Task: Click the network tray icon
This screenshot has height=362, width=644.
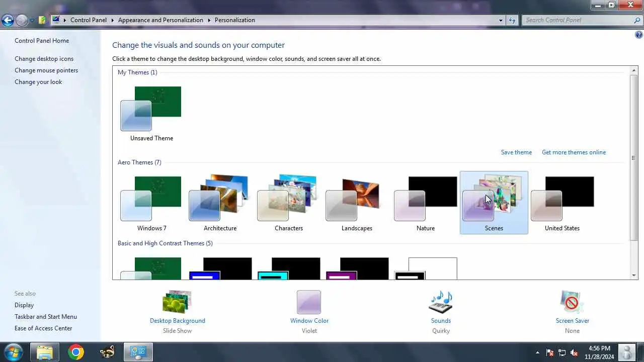Action: [x=562, y=352]
